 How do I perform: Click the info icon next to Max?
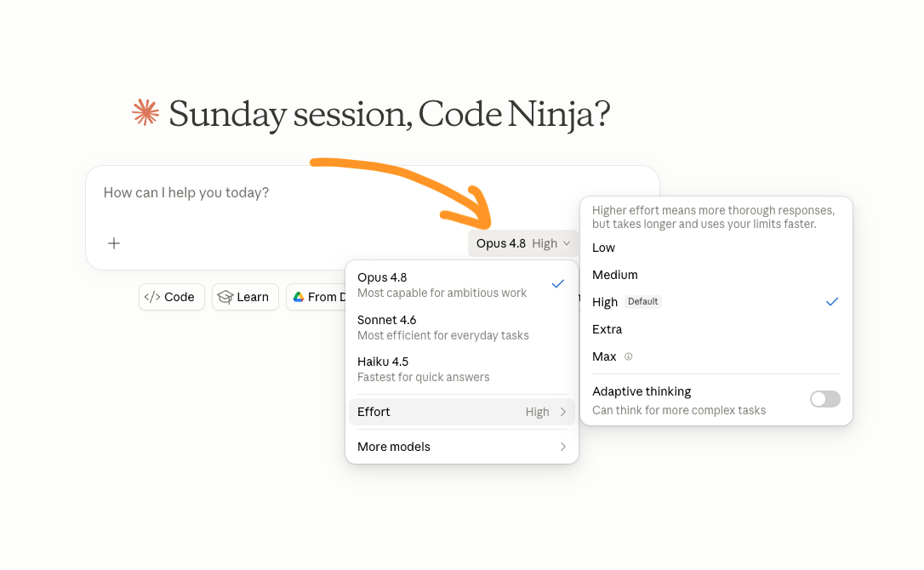[628, 356]
